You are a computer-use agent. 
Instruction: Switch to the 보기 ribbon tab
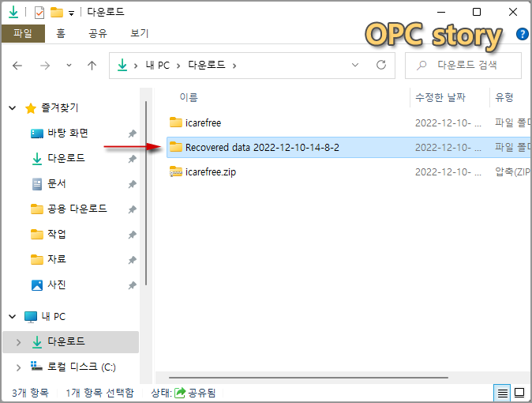coord(140,33)
